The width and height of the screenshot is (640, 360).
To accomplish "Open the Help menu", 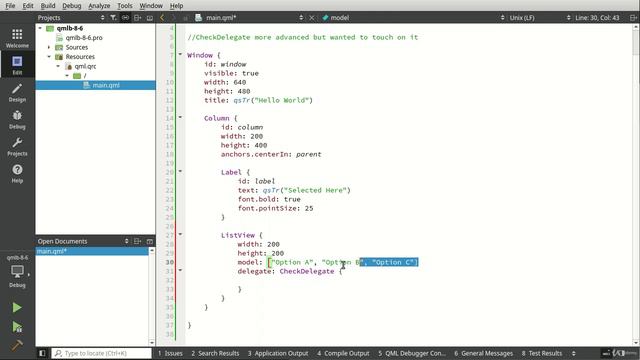I will [x=176, y=6].
